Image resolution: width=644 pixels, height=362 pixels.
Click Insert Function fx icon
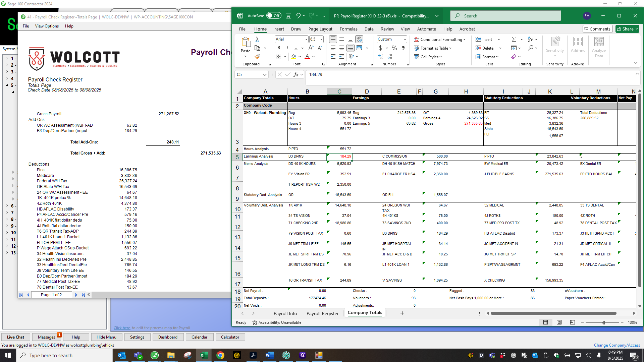(x=296, y=74)
